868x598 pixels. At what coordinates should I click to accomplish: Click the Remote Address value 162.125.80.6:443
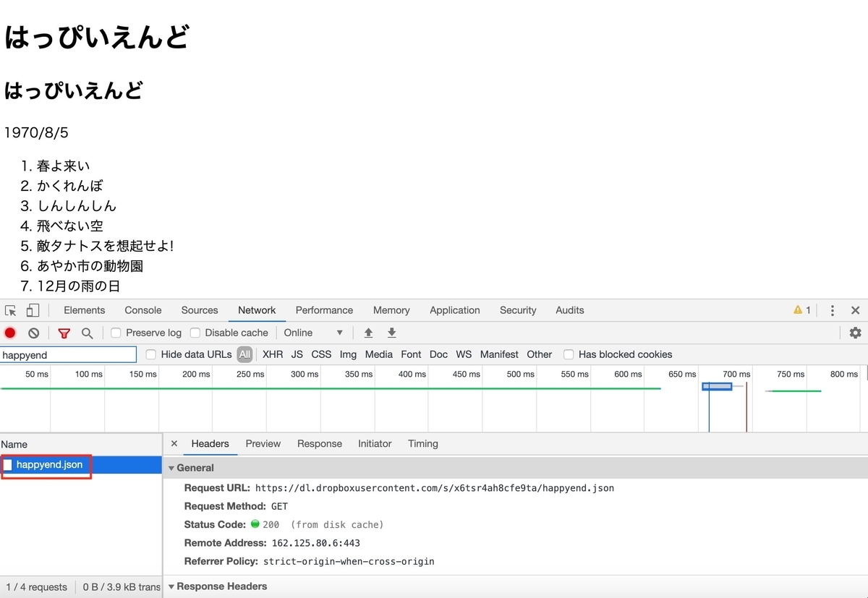pyautogui.click(x=315, y=543)
